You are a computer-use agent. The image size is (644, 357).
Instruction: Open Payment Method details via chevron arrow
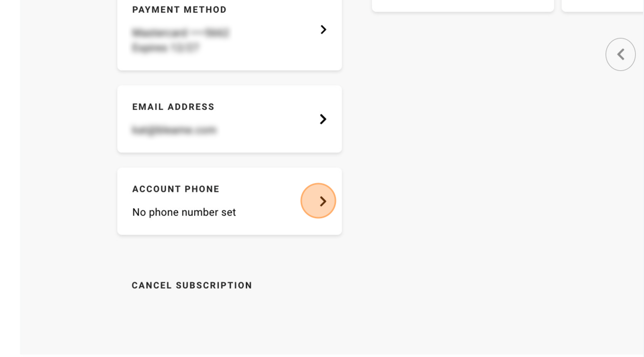tap(323, 30)
